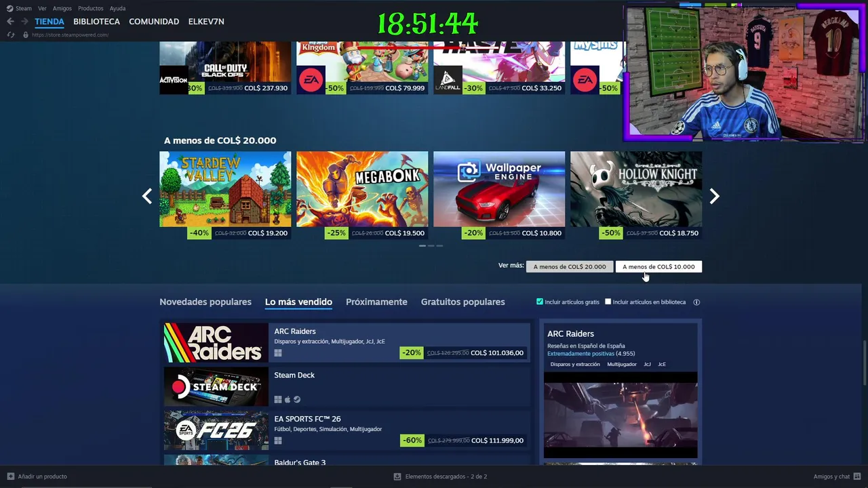Click the ARC Raiders preview screenshot
Image resolution: width=868 pixels, height=488 pixels.
click(x=620, y=415)
